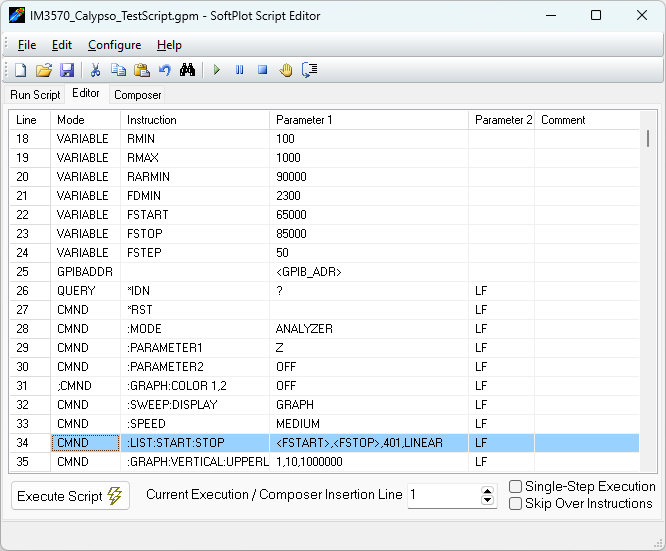Save the script using the floppy disk icon

[x=67, y=70]
